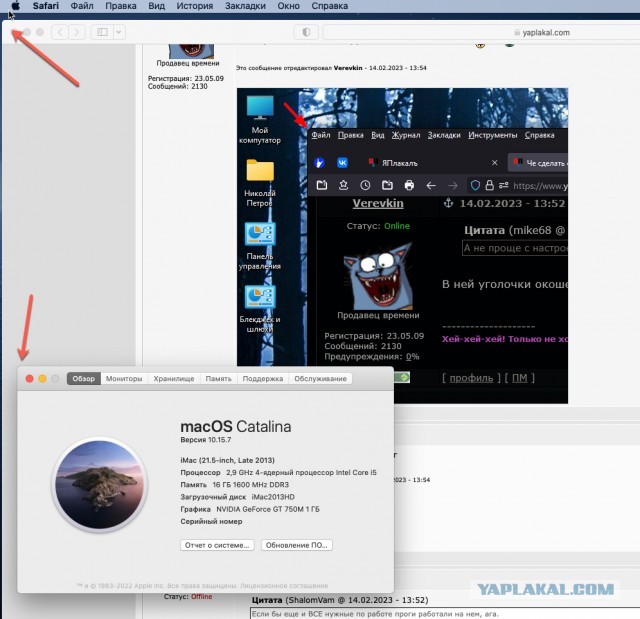This screenshot has height=619, width=640.
Task: Select the Обзор tab
Action: (84, 379)
